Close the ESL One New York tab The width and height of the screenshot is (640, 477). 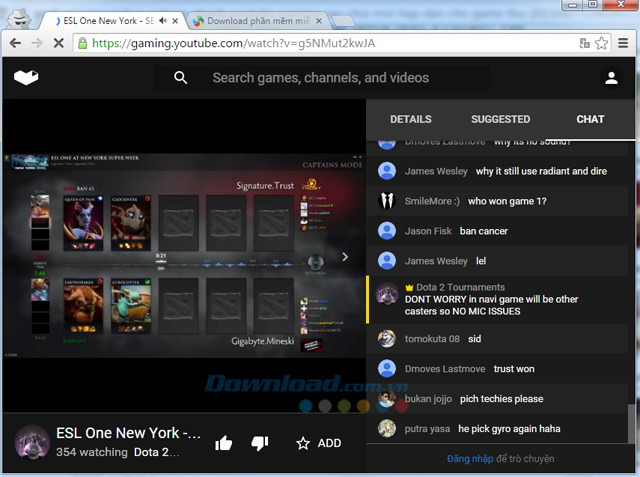click(x=175, y=20)
